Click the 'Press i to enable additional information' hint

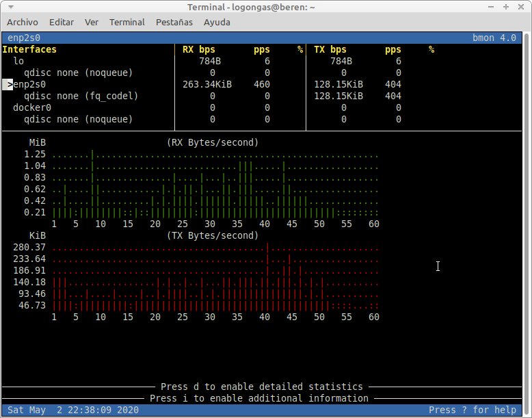(x=258, y=398)
